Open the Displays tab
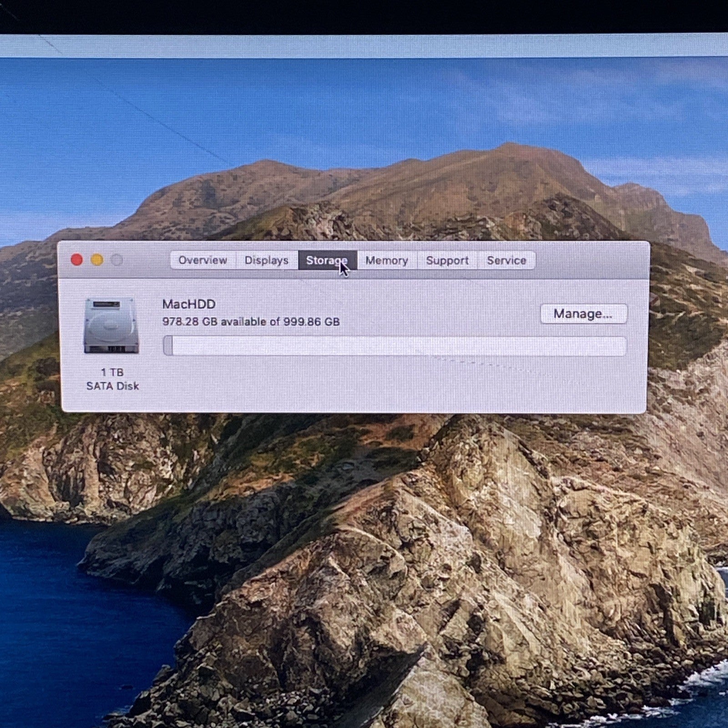 pos(266,260)
